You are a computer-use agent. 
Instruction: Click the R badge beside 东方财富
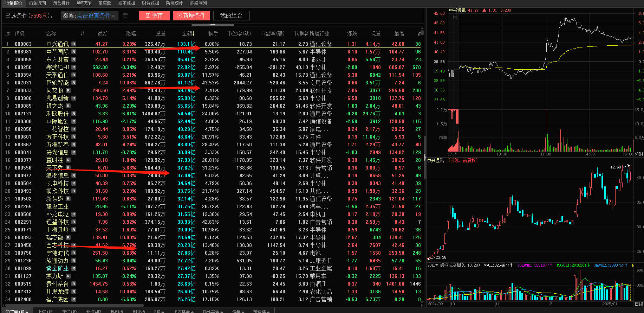pos(74,59)
